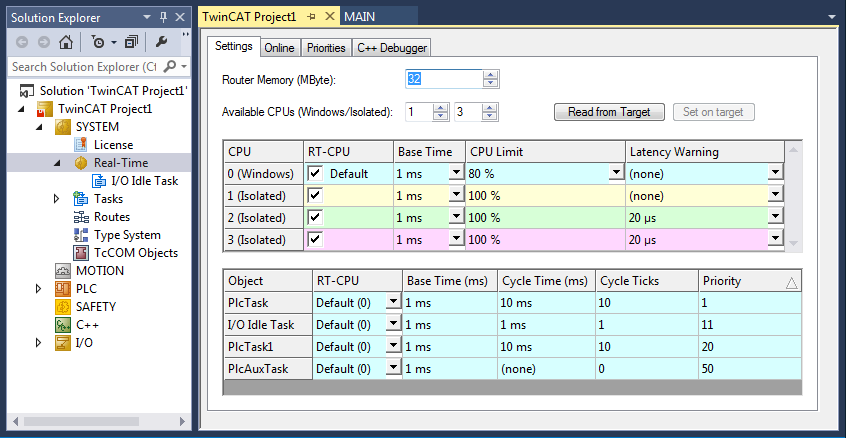Select the TcCOM Objects node icon
The image size is (846, 438).
pyautogui.click(x=81, y=252)
